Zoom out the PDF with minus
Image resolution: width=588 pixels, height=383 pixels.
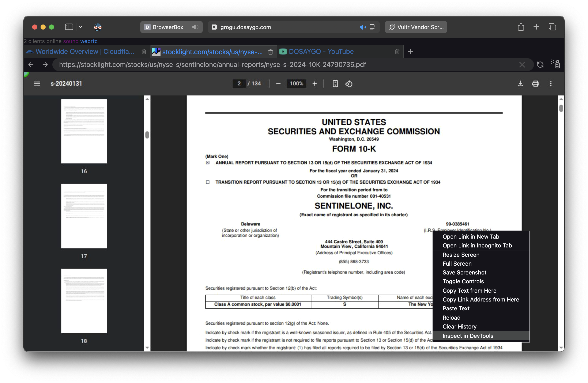[x=278, y=84]
